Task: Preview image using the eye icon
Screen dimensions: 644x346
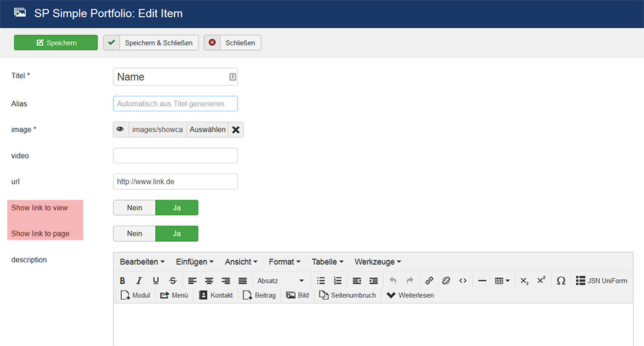Action: point(120,130)
